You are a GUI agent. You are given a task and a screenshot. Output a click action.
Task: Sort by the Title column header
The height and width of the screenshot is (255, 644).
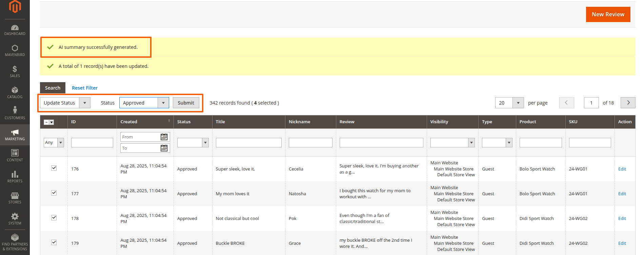[249, 122]
